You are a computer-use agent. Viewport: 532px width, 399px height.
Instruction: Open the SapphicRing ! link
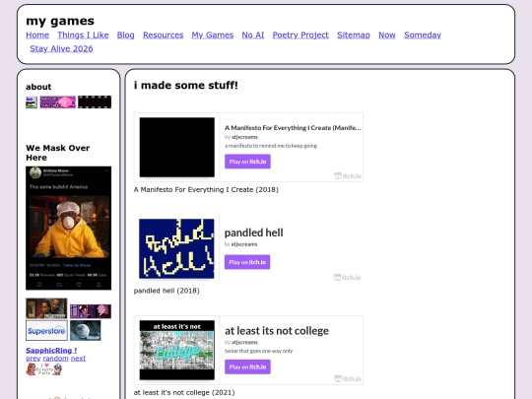pos(51,351)
